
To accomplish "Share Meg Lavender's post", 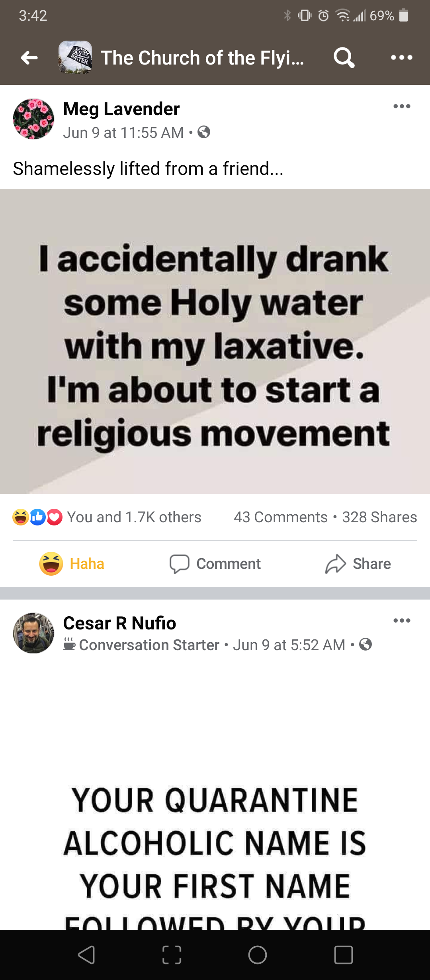I will 358,564.
